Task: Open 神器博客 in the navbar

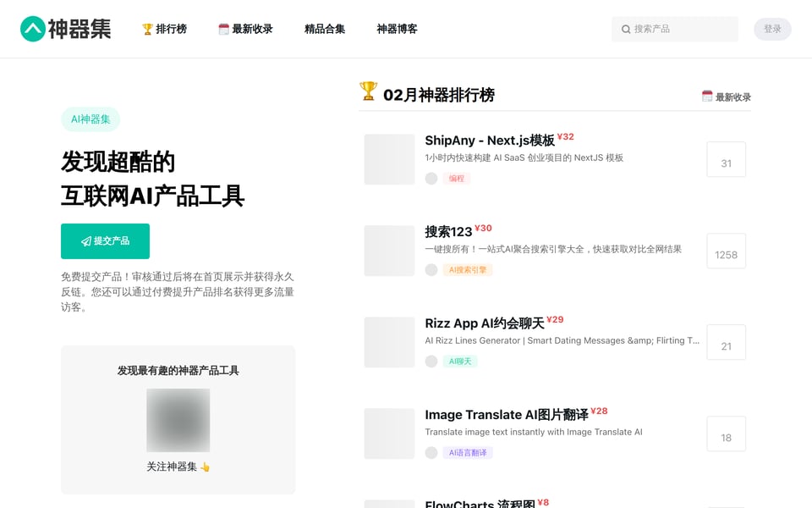Action: pos(398,29)
